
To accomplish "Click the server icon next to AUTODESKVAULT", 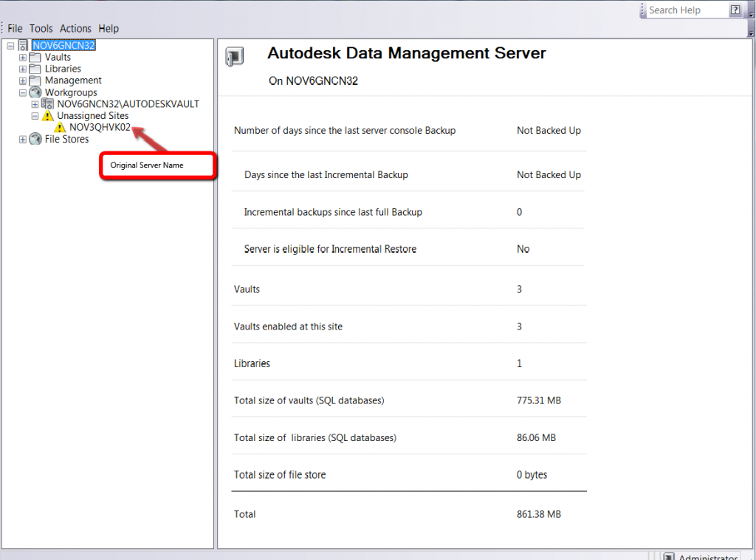I will tap(47, 104).
